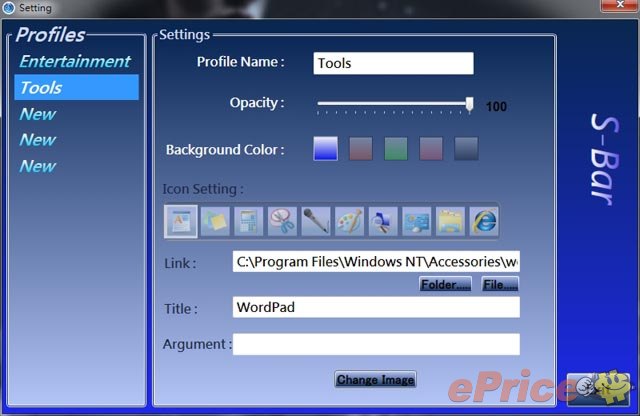The width and height of the screenshot is (640, 416).
Task: Click the Link path input field
Action: [x=376, y=261]
